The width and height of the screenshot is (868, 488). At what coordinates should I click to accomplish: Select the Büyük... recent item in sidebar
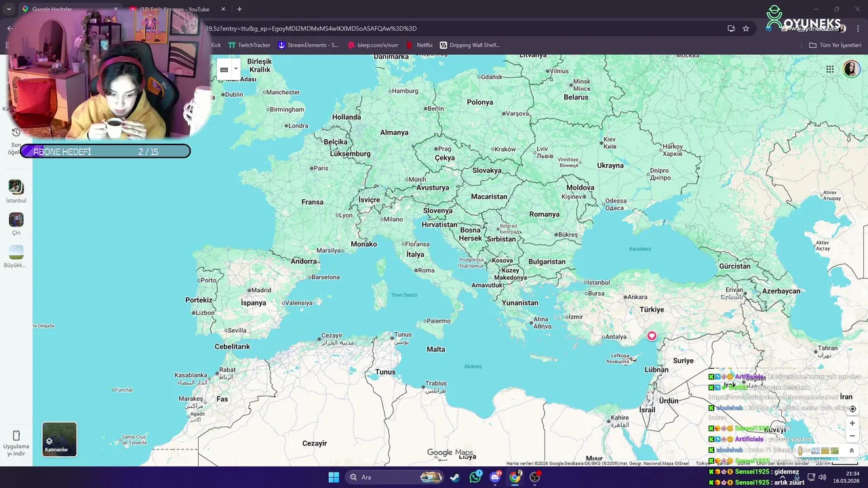click(x=16, y=256)
